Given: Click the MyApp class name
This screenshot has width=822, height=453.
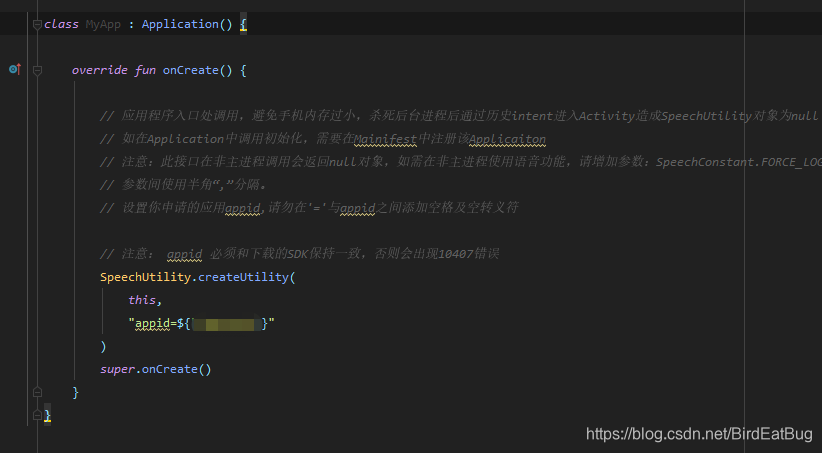Looking at the screenshot, I should point(103,24).
